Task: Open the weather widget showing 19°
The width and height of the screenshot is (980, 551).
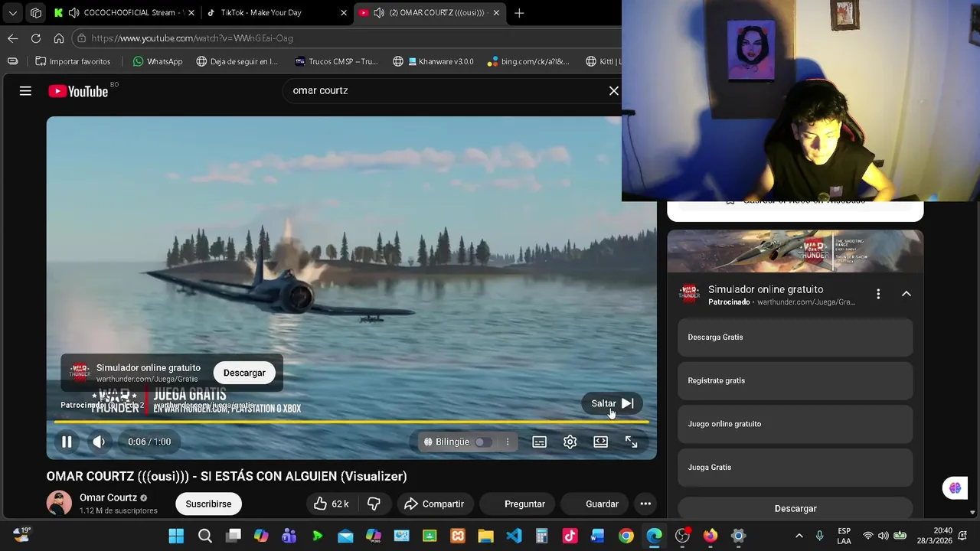Action: pos(21,535)
